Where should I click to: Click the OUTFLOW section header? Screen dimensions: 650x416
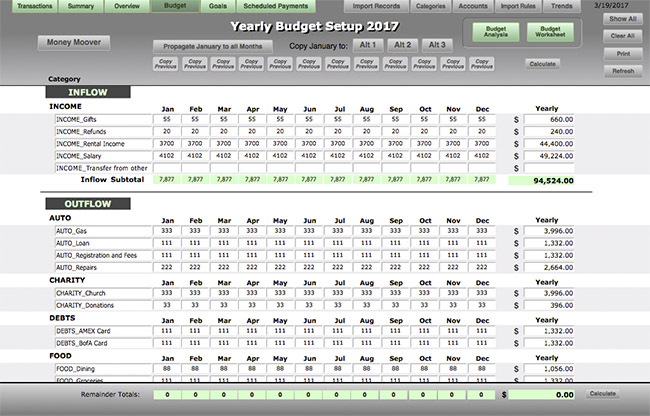tap(88, 203)
